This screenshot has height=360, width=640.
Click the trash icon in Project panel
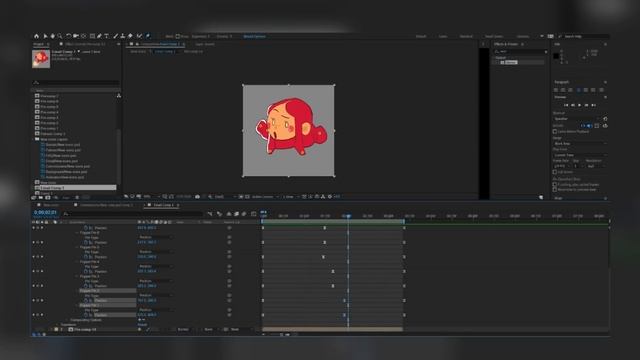[x=77, y=198]
